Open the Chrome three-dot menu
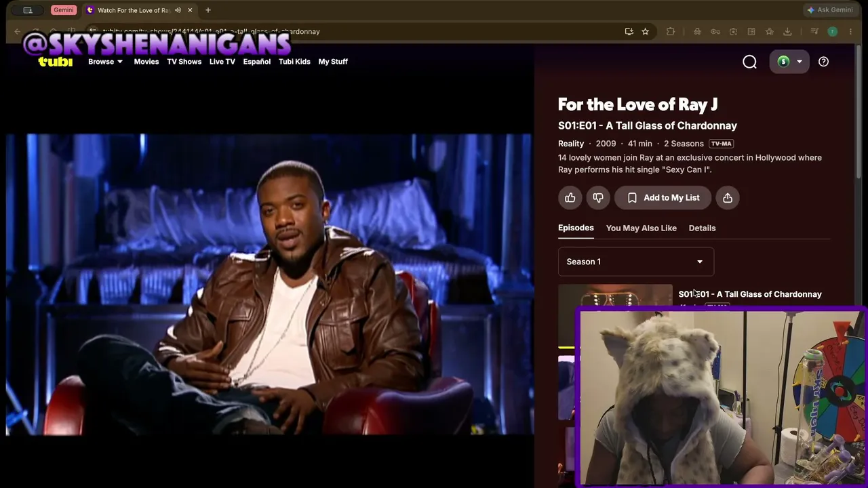This screenshot has width=868, height=488. coord(850,31)
